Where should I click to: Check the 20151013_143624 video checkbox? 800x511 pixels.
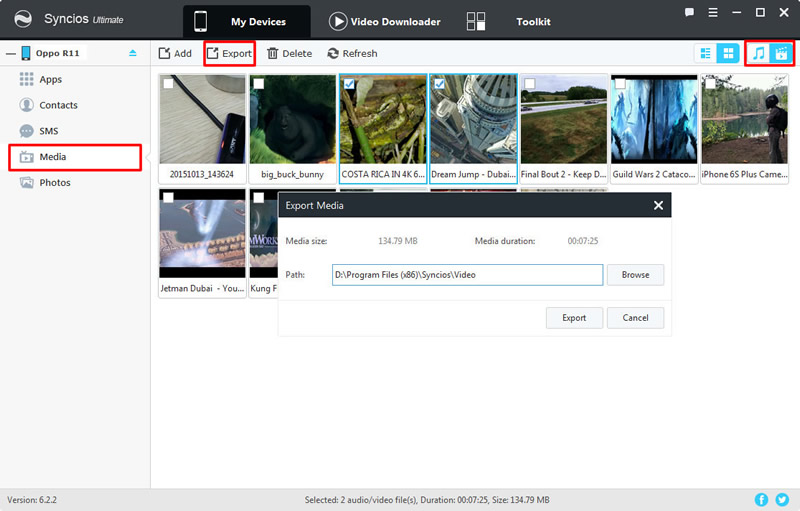click(x=168, y=83)
